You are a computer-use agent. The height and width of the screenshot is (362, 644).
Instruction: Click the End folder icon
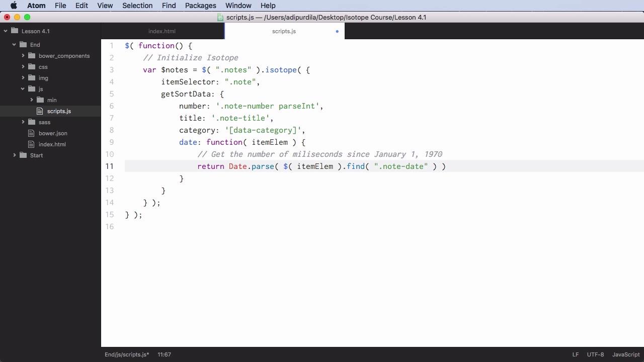[x=23, y=44]
